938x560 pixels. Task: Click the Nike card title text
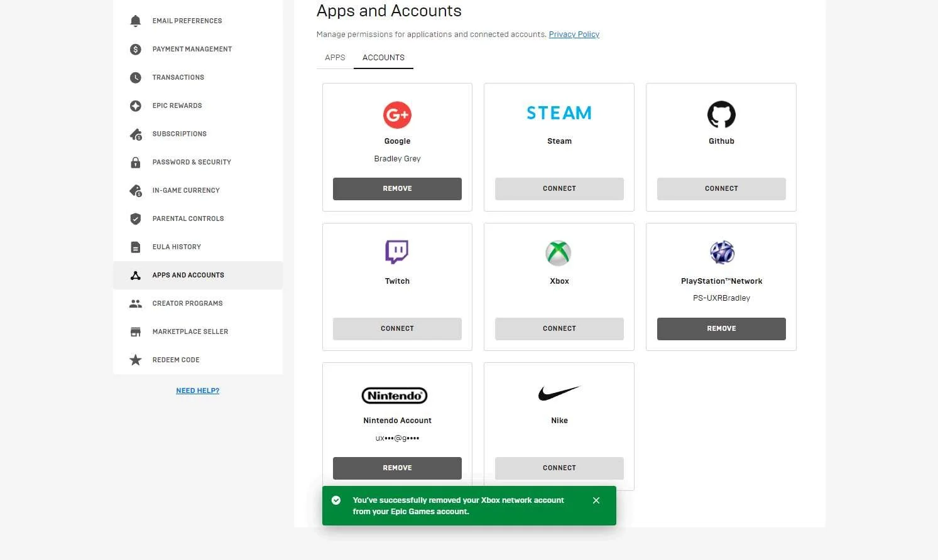click(x=559, y=421)
